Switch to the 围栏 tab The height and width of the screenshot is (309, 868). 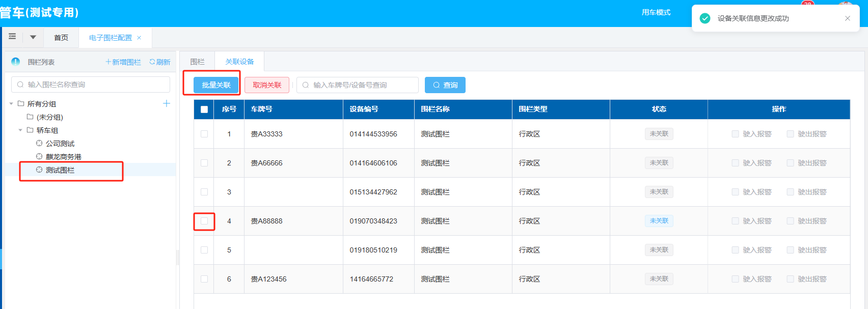click(197, 62)
